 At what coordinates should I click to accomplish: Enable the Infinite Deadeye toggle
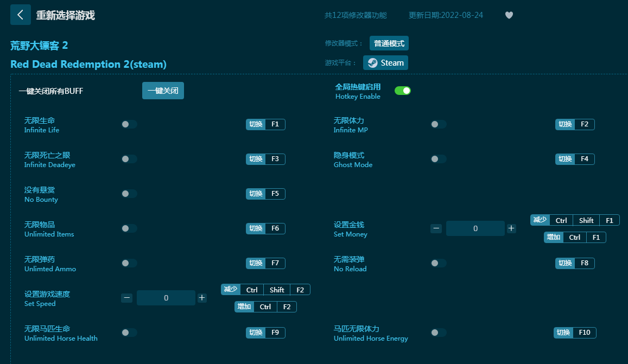[x=129, y=159]
